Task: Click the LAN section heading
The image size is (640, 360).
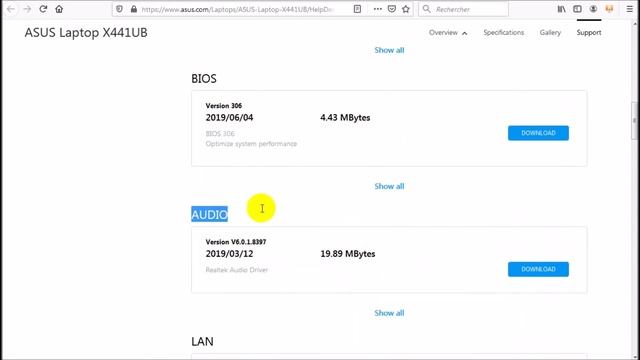Action: (202, 341)
